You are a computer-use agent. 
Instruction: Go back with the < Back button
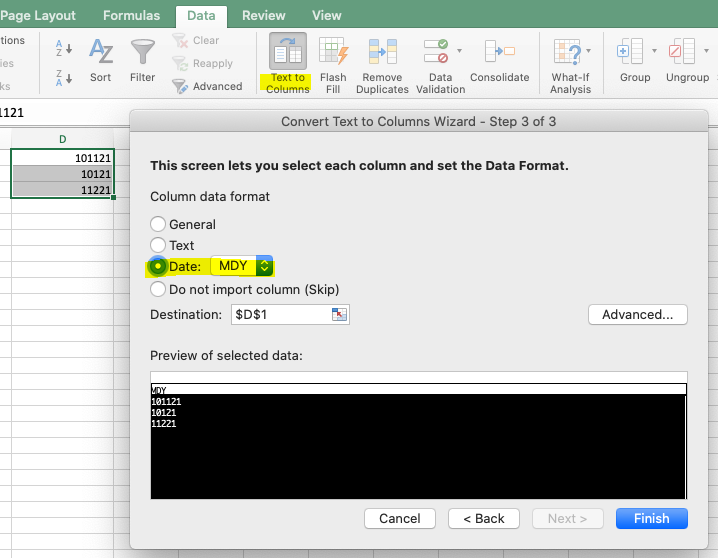484,518
